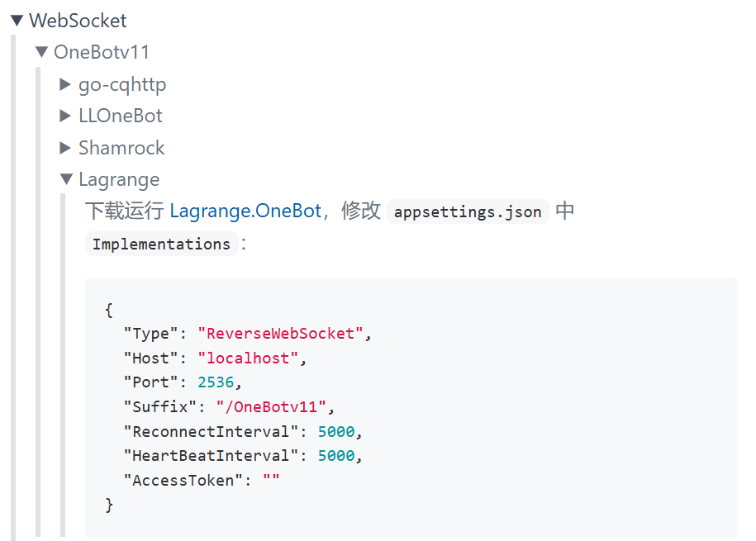756x541 pixels.
Task: Collapse the WebSocket section triangle
Action: click(x=17, y=21)
